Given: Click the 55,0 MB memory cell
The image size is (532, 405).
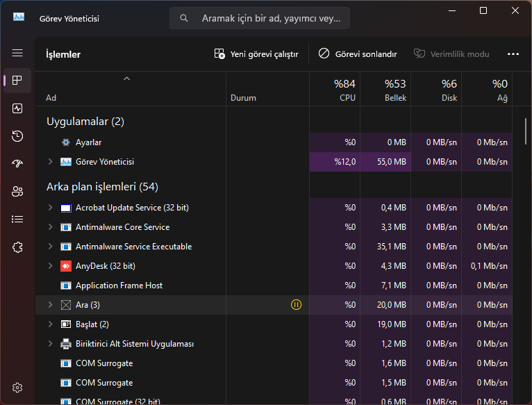Looking at the screenshot, I should pyautogui.click(x=385, y=162).
